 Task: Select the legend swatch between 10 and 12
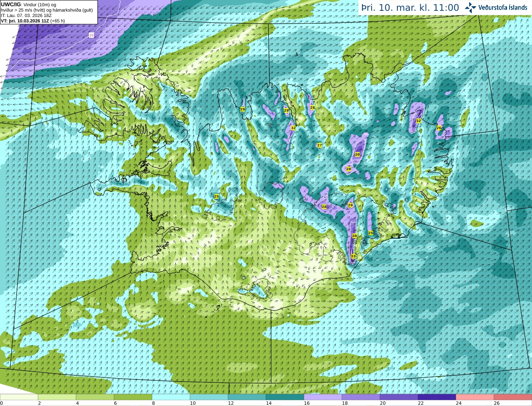point(209,397)
